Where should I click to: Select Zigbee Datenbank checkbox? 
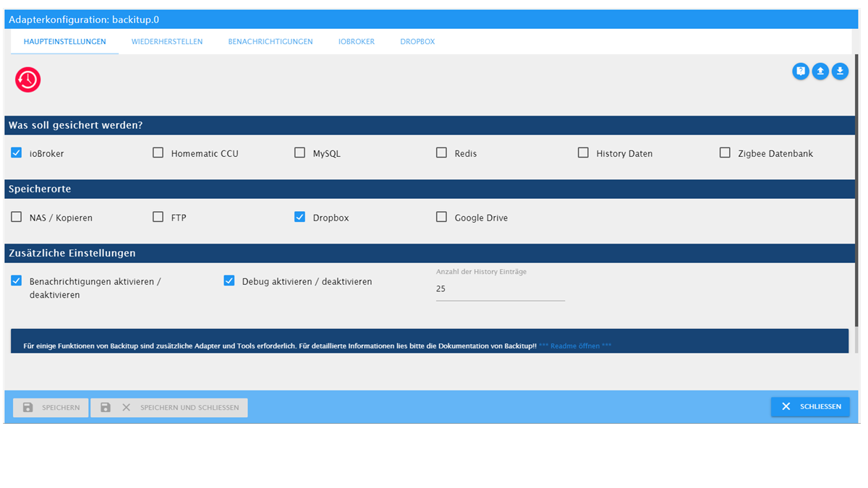coord(725,153)
